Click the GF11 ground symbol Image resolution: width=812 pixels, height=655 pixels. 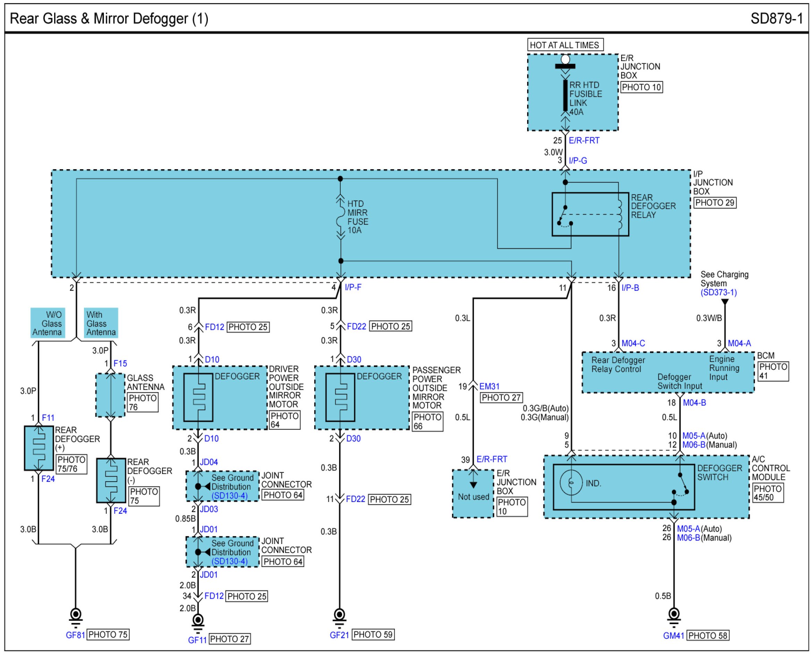coord(198,621)
